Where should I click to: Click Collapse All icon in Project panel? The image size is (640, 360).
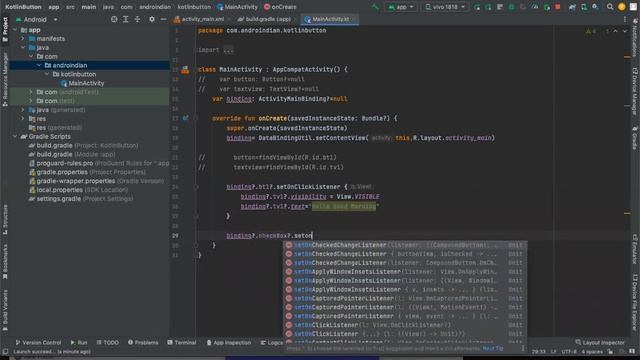coord(137,19)
